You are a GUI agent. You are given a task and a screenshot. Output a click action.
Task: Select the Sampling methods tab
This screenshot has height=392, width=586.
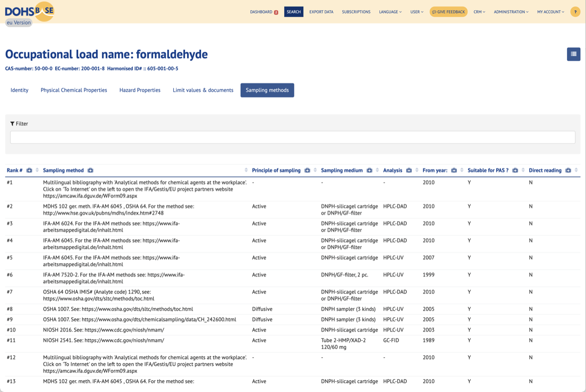267,90
